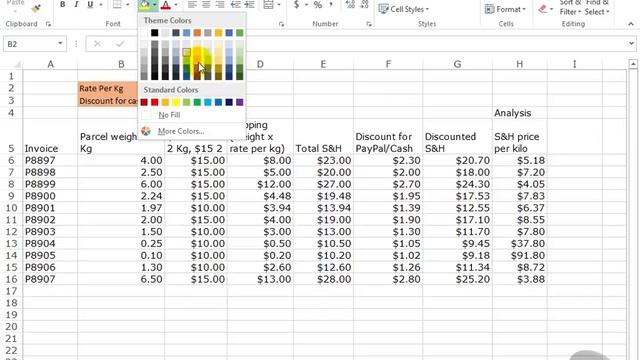
Task: Open More Colors option
Action: [x=181, y=131]
